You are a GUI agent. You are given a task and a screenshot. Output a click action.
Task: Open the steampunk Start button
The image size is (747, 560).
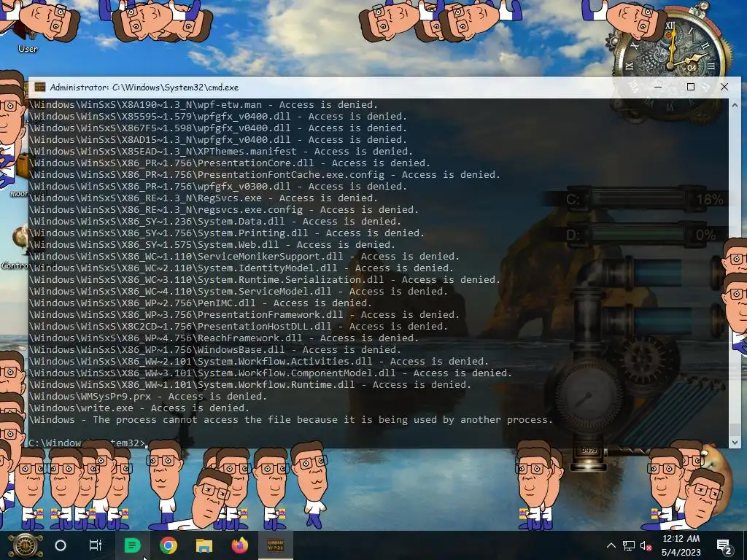(26, 545)
